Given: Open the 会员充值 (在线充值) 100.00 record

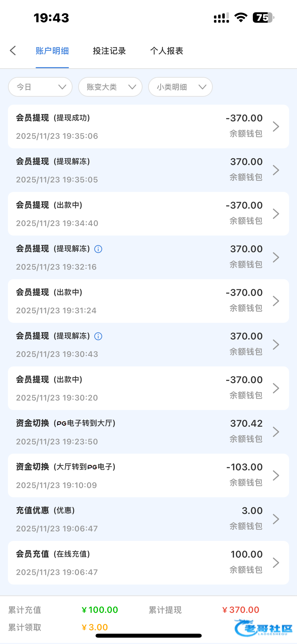Looking at the screenshot, I should point(148,563).
